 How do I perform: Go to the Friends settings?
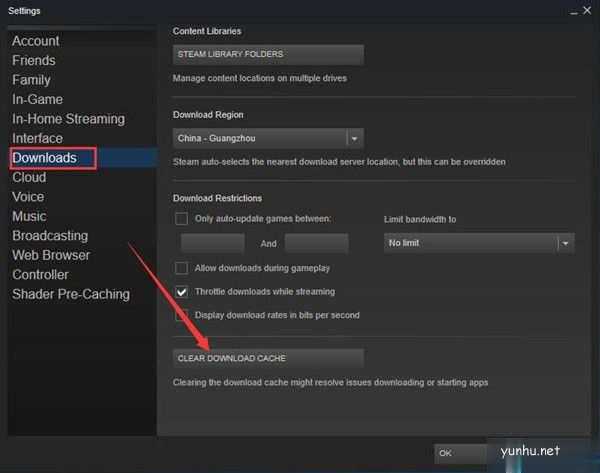point(34,60)
